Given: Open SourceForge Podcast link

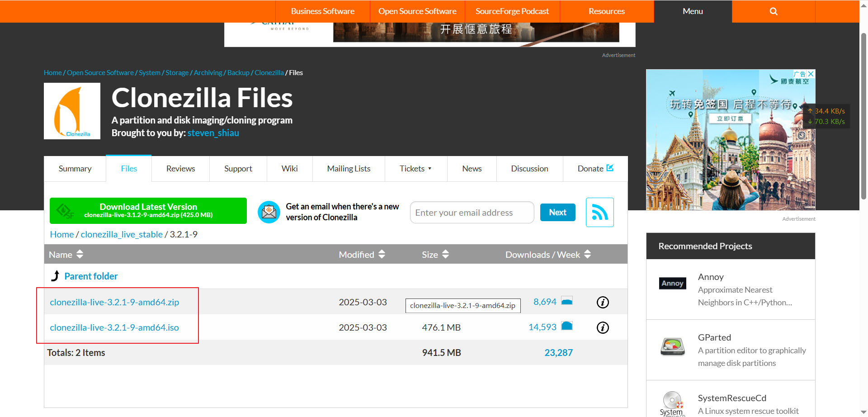Looking at the screenshot, I should [x=512, y=11].
